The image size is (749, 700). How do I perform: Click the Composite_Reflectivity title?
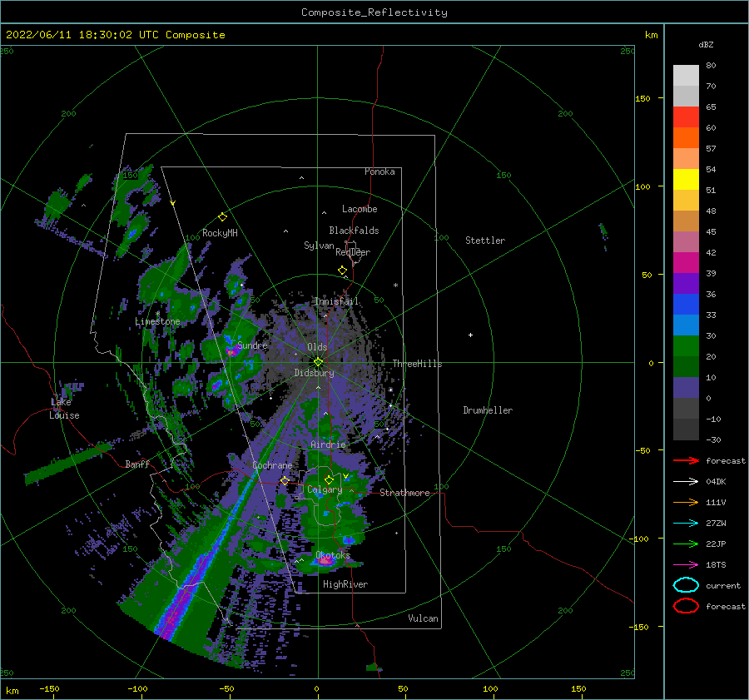pos(374,12)
